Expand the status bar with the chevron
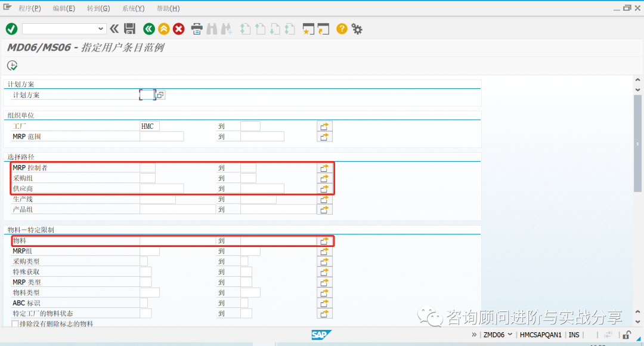This screenshot has width=644, height=346. click(473, 335)
